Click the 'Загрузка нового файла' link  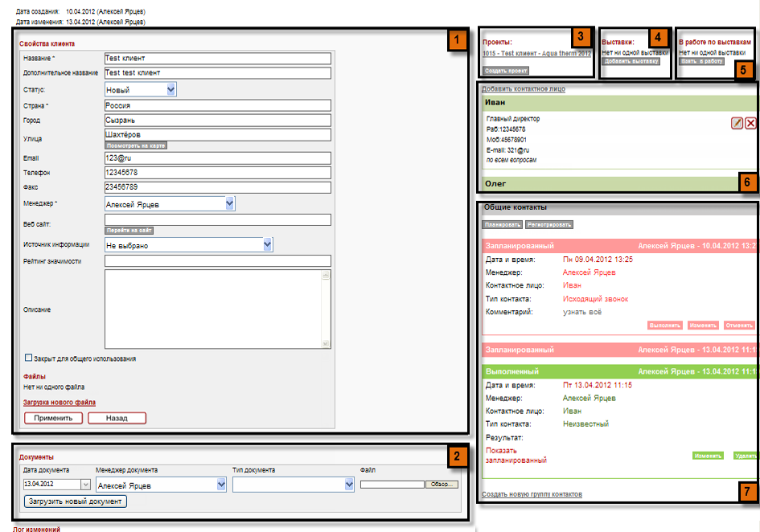coord(61,402)
